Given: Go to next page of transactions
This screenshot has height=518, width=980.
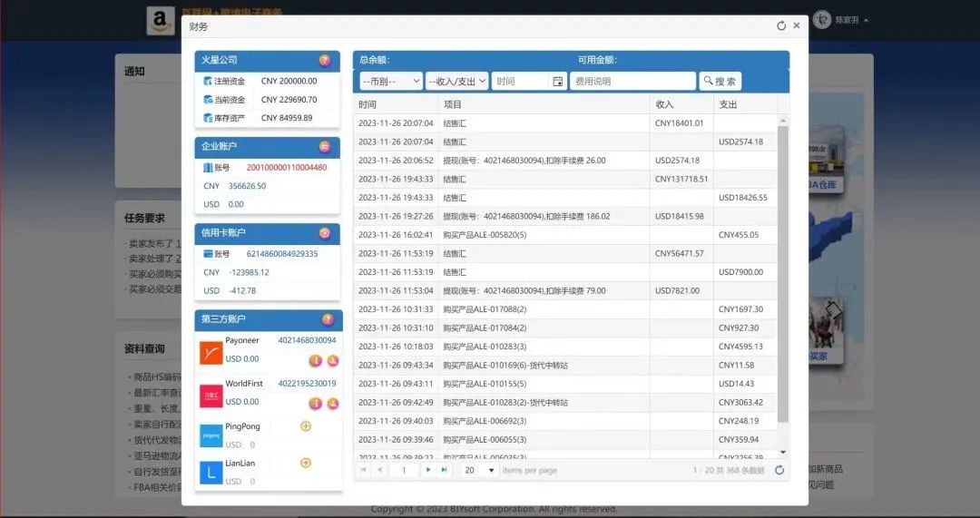Looking at the screenshot, I should pyautogui.click(x=428, y=470).
